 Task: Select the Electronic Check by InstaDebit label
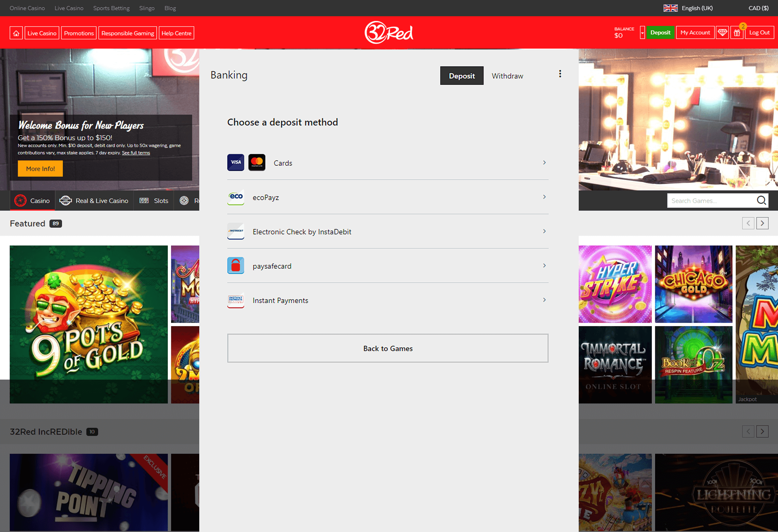[x=302, y=232]
